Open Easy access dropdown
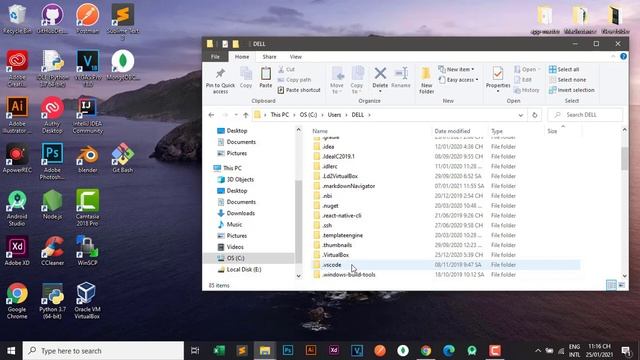 click(458, 80)
